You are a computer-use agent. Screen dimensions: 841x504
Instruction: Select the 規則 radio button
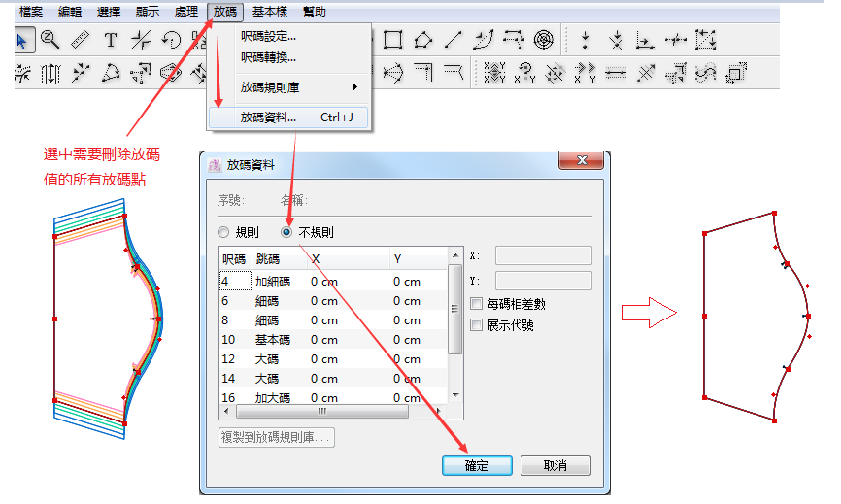[223, 232]
